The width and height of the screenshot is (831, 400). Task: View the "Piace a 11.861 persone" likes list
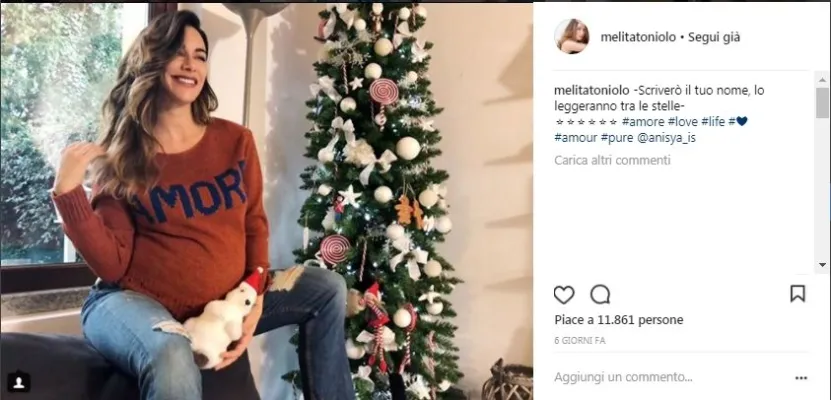(619, 320)
